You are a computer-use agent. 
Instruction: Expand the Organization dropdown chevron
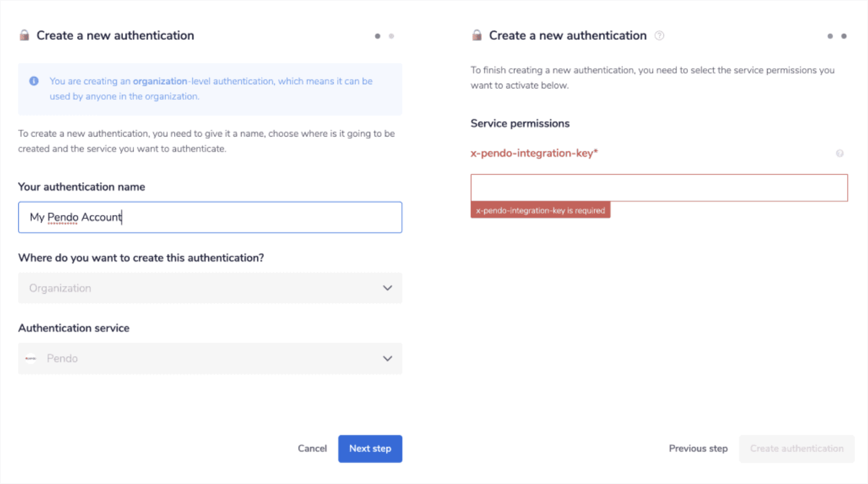[387, 288]
